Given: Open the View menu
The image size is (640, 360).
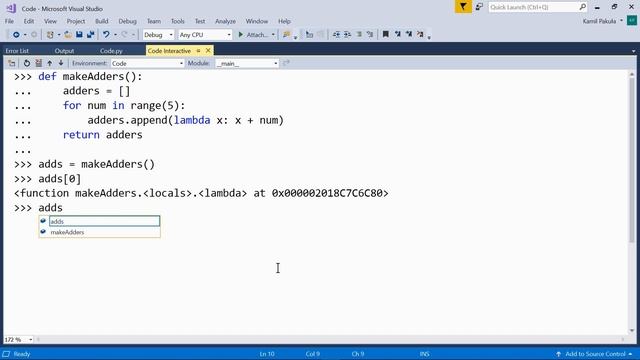Looking at the screenshot, I should click(x=50, y=21).
